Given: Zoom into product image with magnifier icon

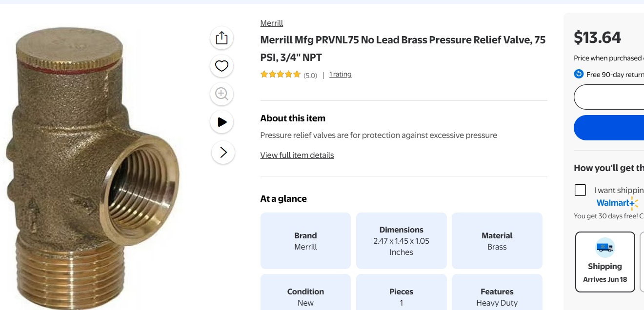Looking at the screenshot, I should click(x=222, y=94).
